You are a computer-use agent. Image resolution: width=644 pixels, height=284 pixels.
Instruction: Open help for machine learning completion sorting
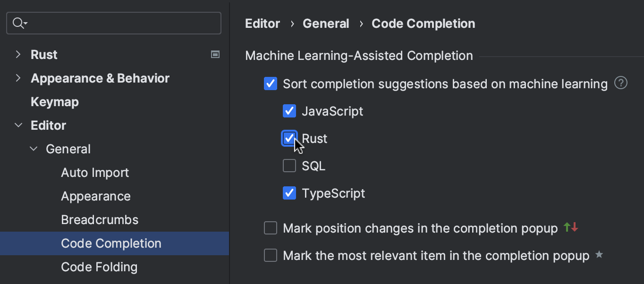[621, 83]
